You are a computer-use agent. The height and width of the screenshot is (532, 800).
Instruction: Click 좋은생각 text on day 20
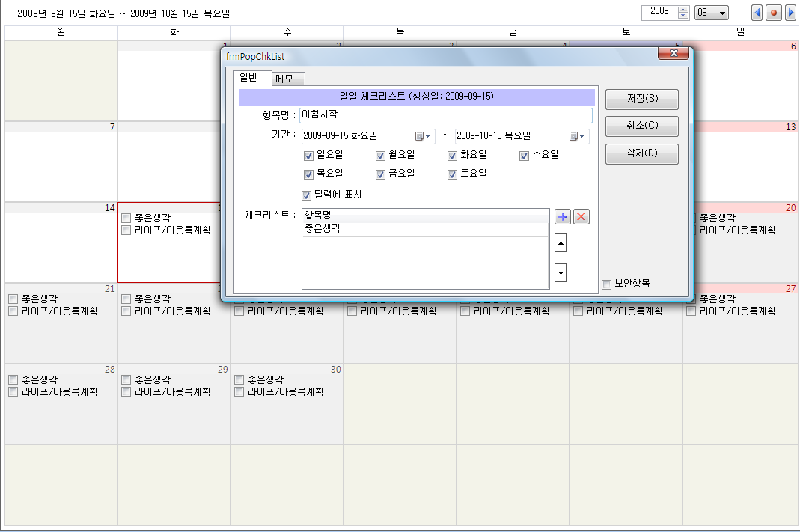pyautogui.click(x=718, y=218)
